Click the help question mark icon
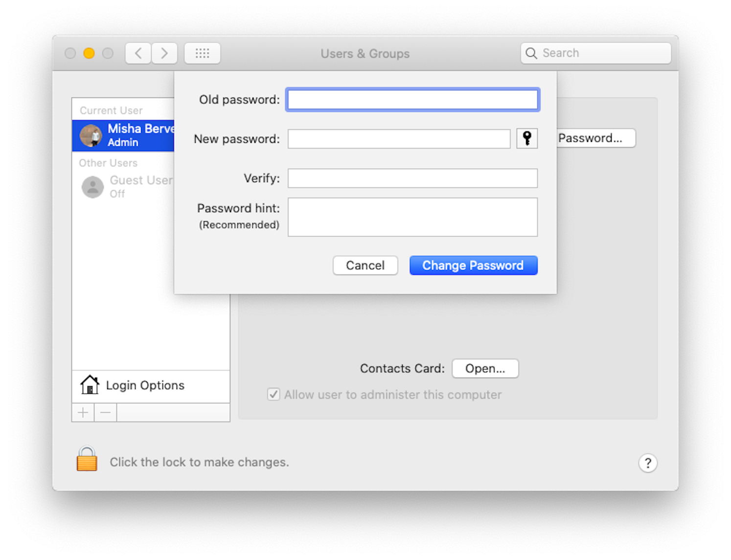This screenshot has width=731, height=560. (x=648, y=463)
